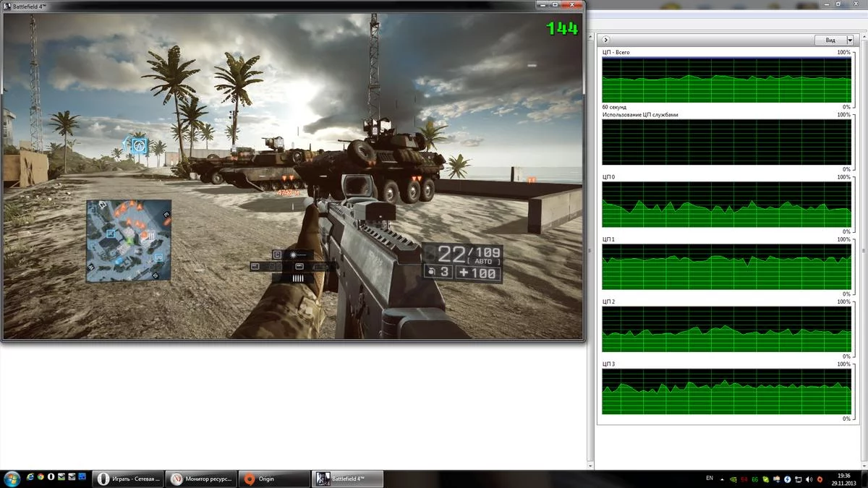Launch Internet Explorer from quick launch
Screen dimensions: 868x488
30,478
